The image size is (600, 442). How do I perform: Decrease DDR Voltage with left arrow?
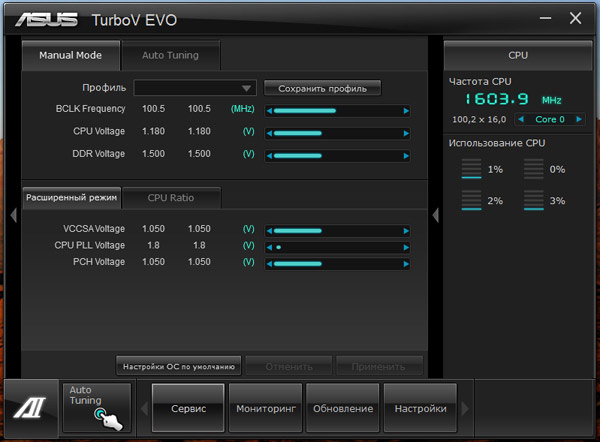tap(269, 156)
